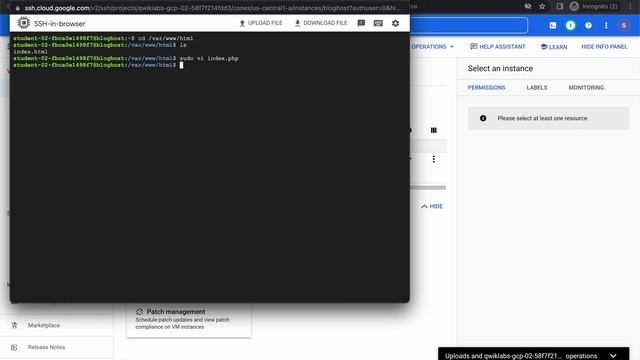Open console more options menu

[x=606, y=25]
